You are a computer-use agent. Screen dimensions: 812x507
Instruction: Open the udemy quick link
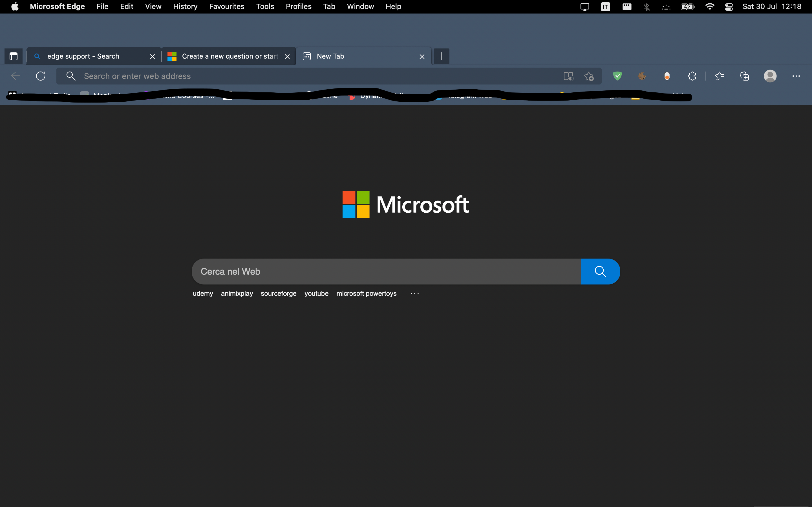[203, 294]
